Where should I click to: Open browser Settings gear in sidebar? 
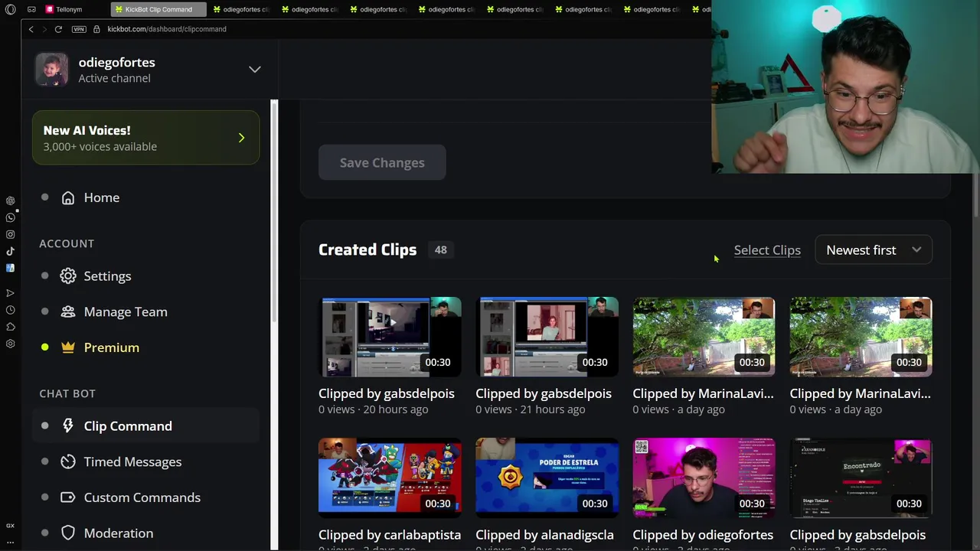10,344
